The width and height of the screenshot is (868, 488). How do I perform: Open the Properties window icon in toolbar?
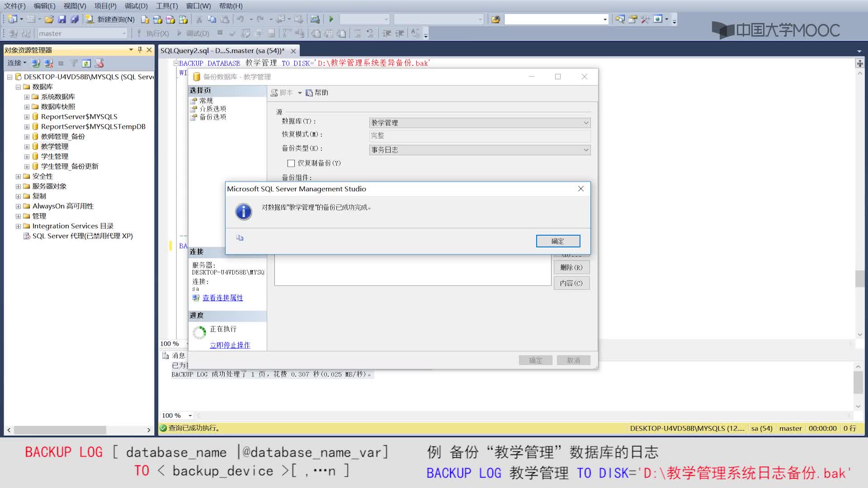pyautogui.click(x=633, y=19)
